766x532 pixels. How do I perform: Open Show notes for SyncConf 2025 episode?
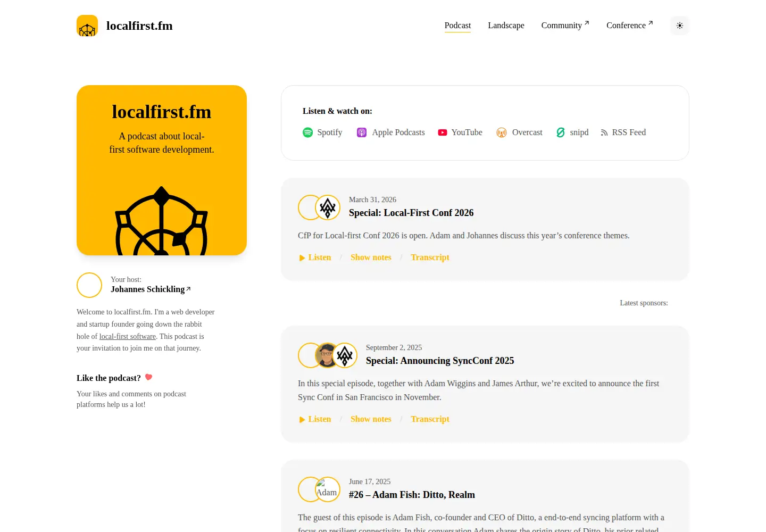[x=371, y=419]
